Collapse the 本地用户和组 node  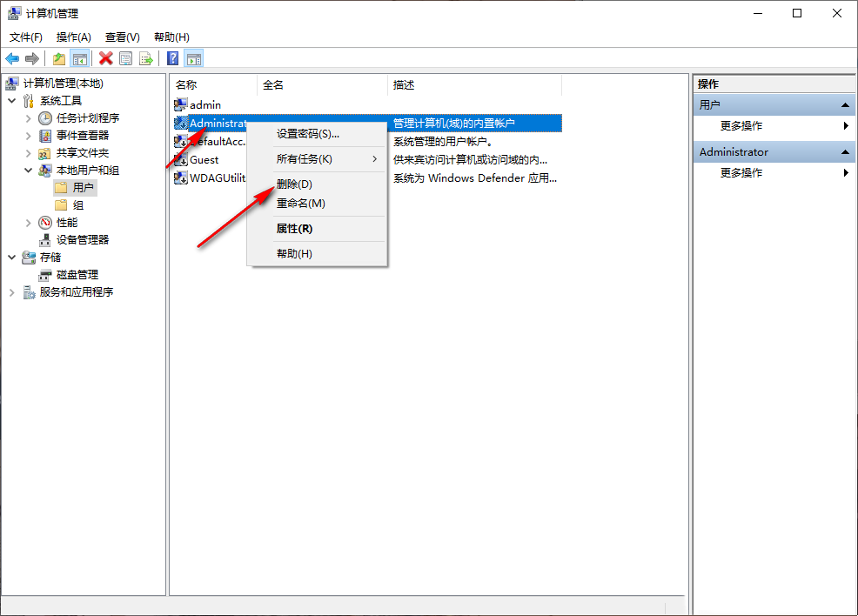point(29,171)
